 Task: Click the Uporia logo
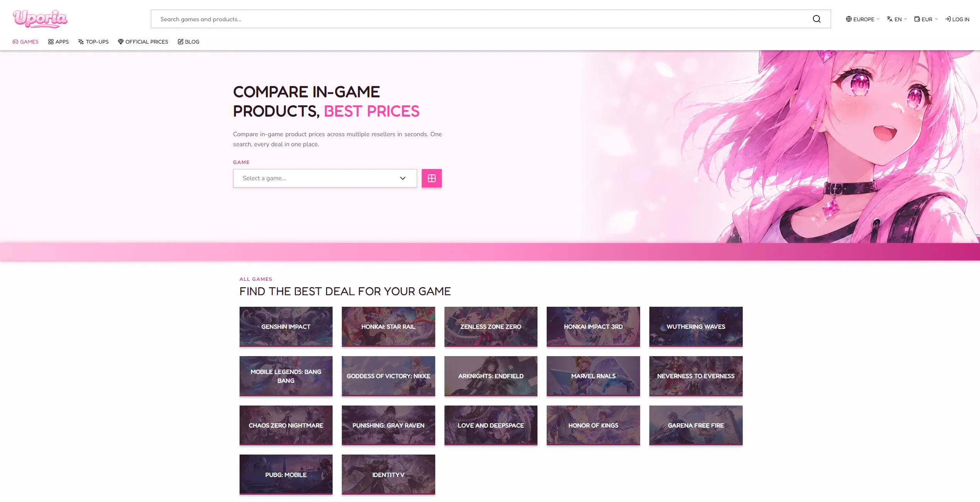pos(40,19)
